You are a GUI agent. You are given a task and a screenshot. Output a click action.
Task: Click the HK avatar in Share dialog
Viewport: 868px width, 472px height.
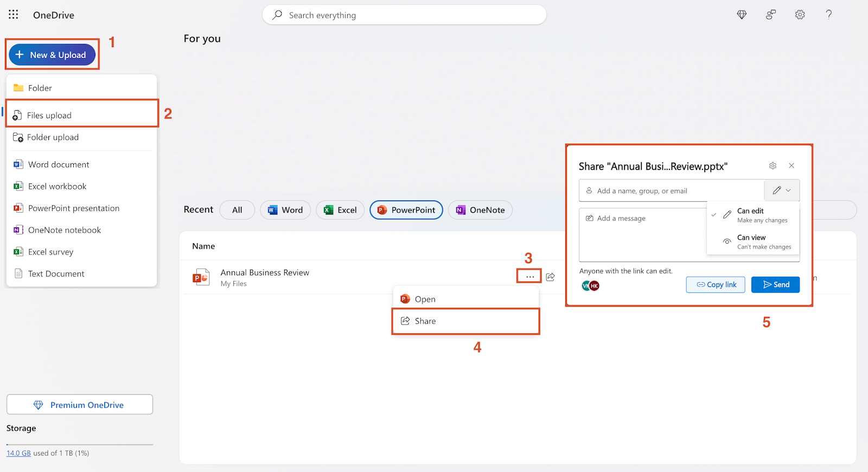click(x=595, y=286)
